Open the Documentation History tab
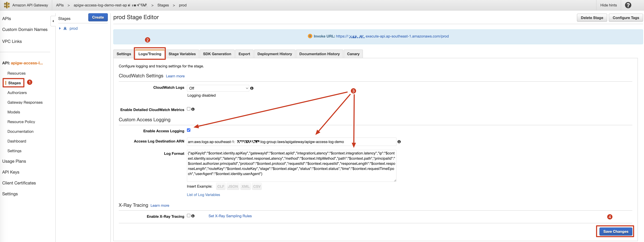This screenshot has width=644, height=242. 319,54
